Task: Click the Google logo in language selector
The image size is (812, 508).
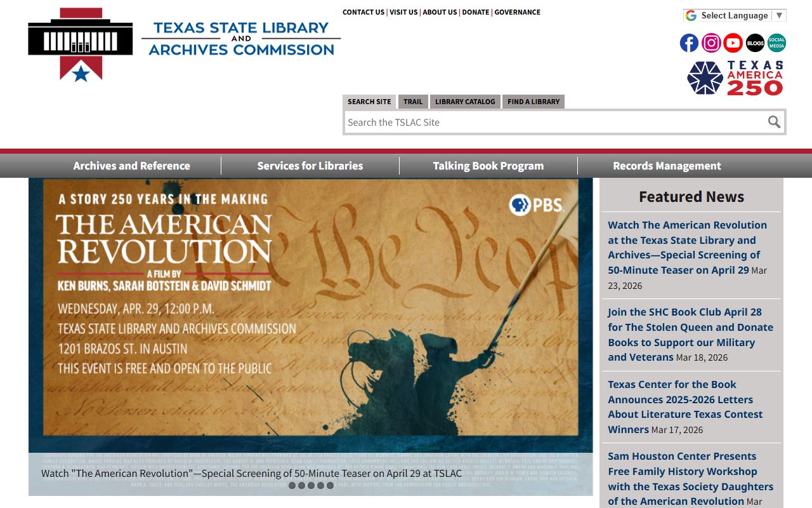Action: click(691, 15)
